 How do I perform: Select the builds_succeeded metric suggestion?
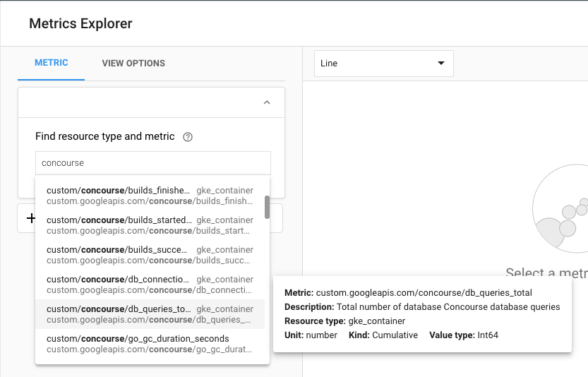tap(150, 255)
